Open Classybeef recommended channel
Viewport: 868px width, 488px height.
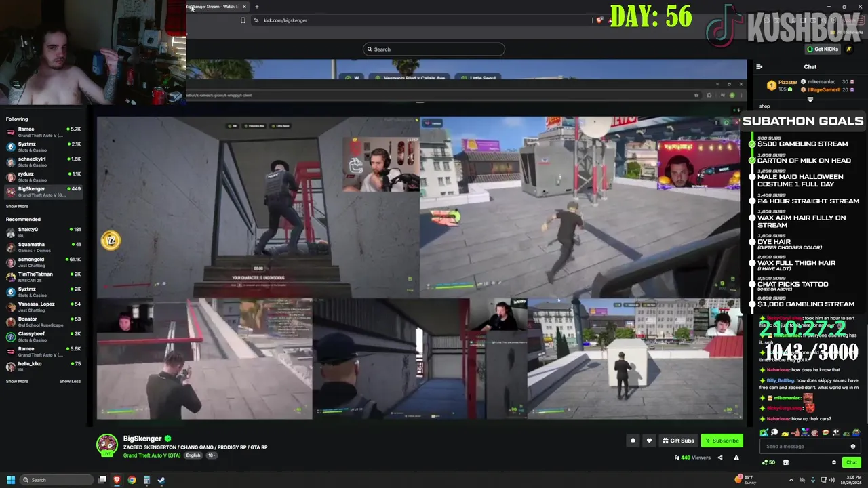click(x=42, y=336)
